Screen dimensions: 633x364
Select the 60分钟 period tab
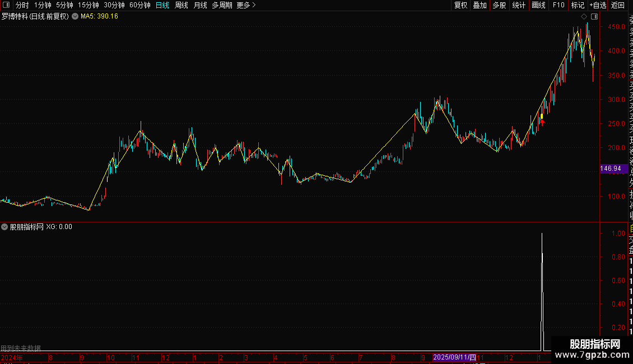(140, 5)
